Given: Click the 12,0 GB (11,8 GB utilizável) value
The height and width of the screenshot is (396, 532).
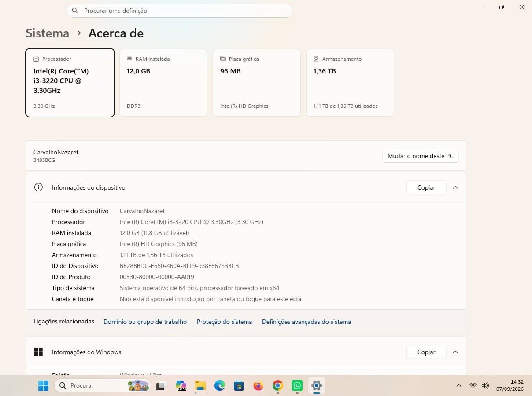Looking at the screenshot, I should point(154,233).
